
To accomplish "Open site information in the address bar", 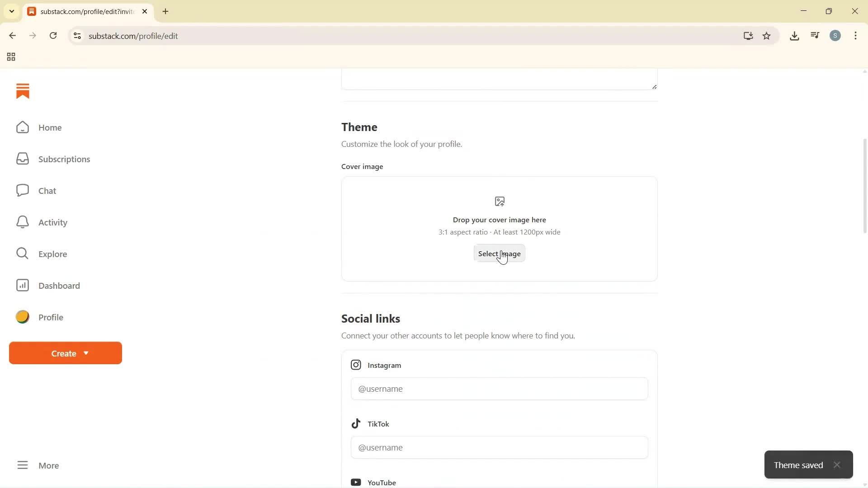I will point(77,36).
